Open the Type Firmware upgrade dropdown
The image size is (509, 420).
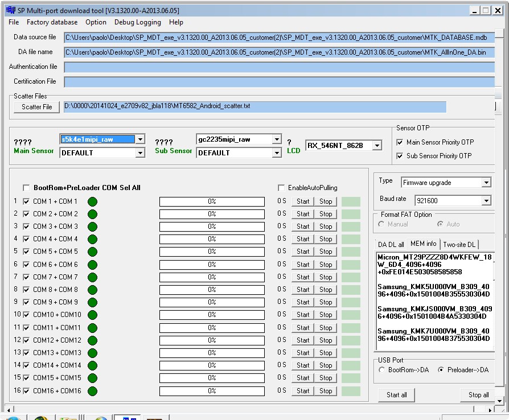pyautogui.click(x=486, y=183)
